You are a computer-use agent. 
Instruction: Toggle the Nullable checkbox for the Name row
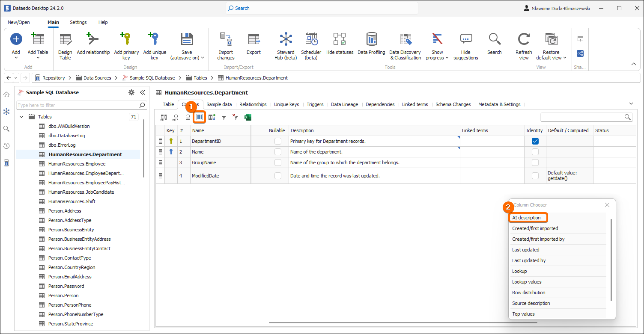coord(278,152)
